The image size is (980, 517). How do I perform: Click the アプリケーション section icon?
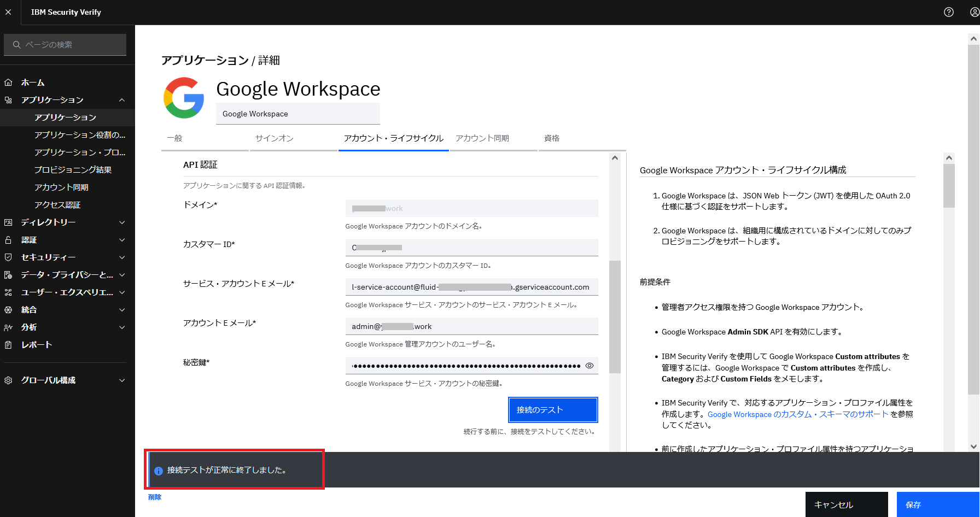pyautogui.click(x=8, y=100)
